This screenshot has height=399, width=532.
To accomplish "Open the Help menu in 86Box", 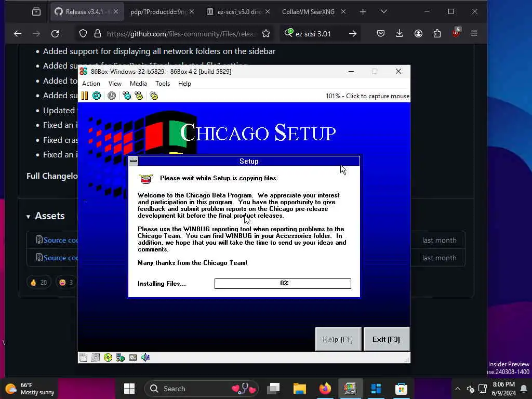I will point(184,84).
